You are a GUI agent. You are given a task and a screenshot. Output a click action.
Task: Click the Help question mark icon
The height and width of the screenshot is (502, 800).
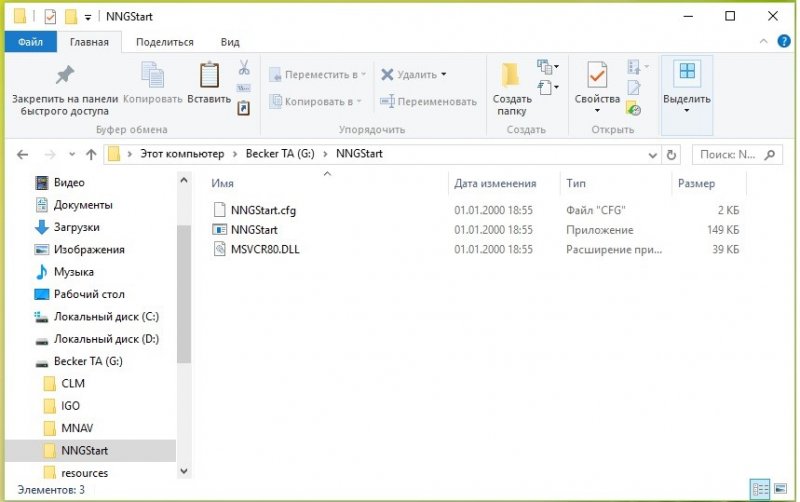[x=783, y=41]
